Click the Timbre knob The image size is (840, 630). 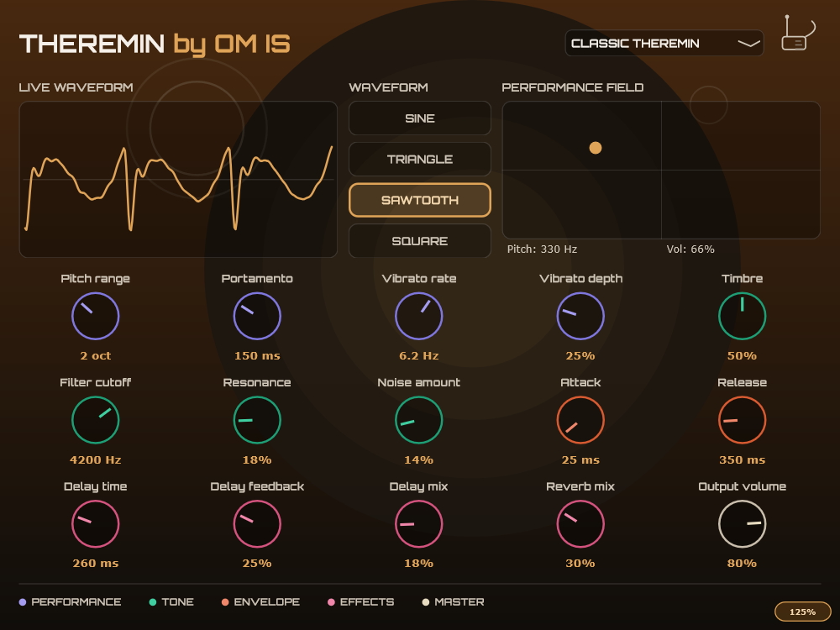tap(742, 316)
